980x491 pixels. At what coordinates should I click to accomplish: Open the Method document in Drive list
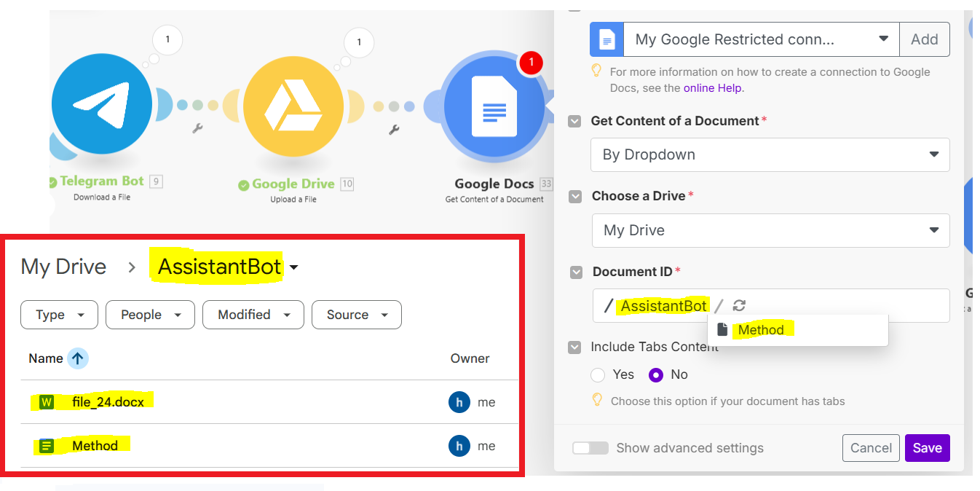[x=95, y=446]
